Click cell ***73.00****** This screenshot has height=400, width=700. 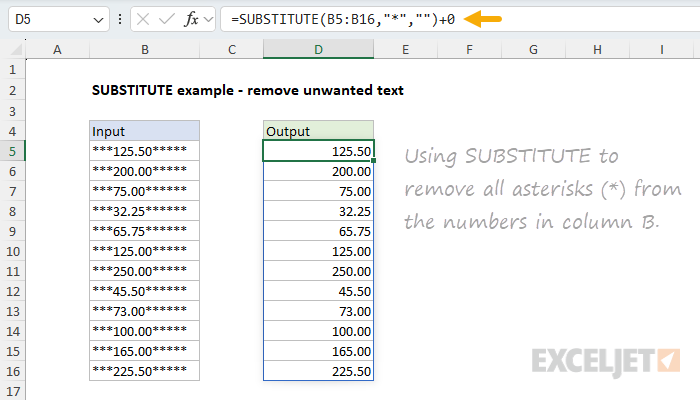pyautogui.click(x=145, y=311)
